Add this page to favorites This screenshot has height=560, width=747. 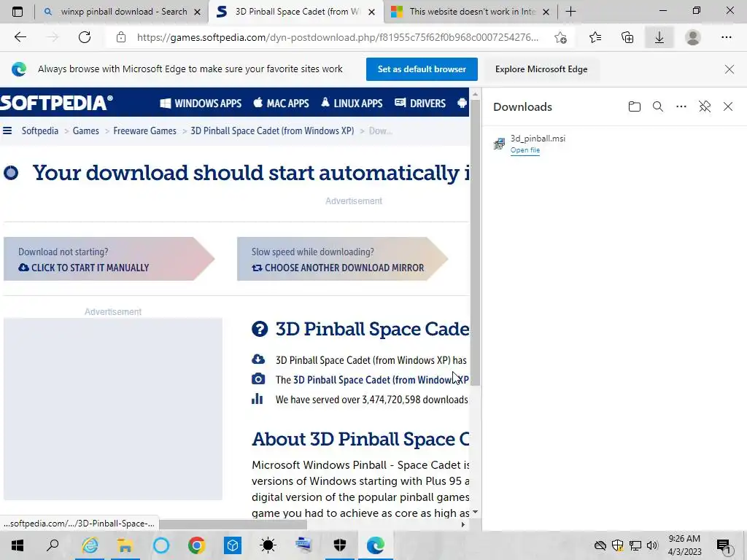561,37
